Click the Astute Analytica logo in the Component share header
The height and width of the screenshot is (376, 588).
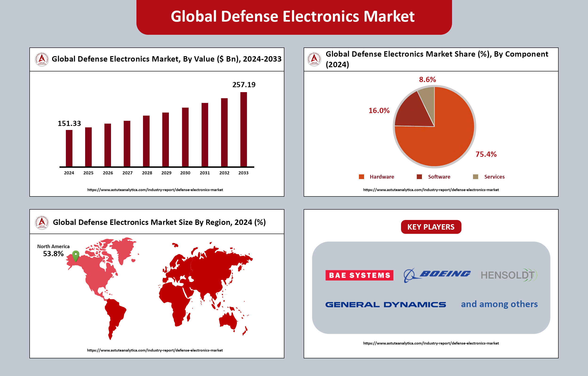[314, 59]
